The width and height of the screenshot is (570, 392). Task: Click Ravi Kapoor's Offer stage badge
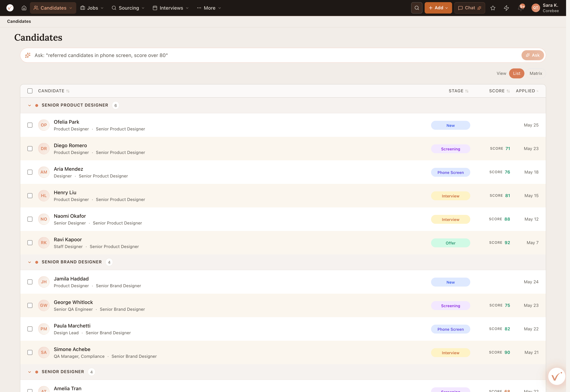click(x=450, y=243)
